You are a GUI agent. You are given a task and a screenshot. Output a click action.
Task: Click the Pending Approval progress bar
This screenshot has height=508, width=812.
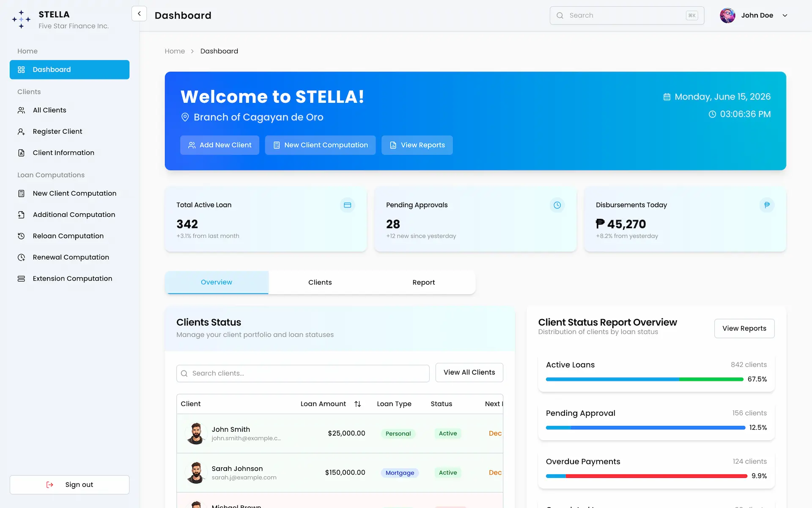[645, 428]
